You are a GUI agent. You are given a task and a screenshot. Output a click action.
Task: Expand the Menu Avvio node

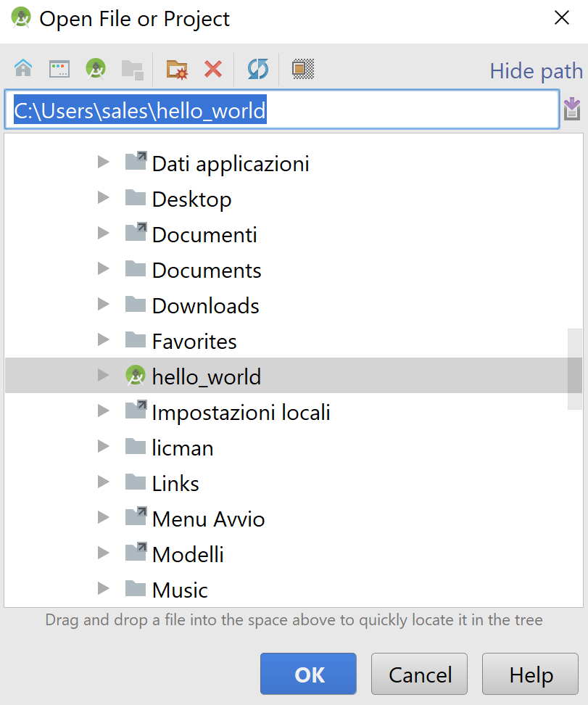(x=104, y=517)
